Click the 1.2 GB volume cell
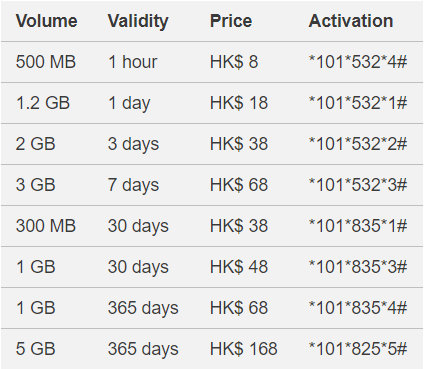This screenshot has height=369, width=424. [x=43, y=103]
